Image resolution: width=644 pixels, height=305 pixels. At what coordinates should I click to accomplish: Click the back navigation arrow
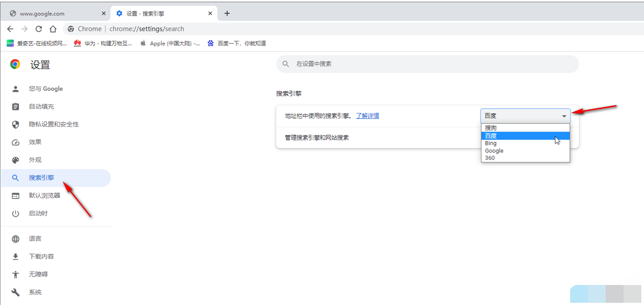coord(10,29)
